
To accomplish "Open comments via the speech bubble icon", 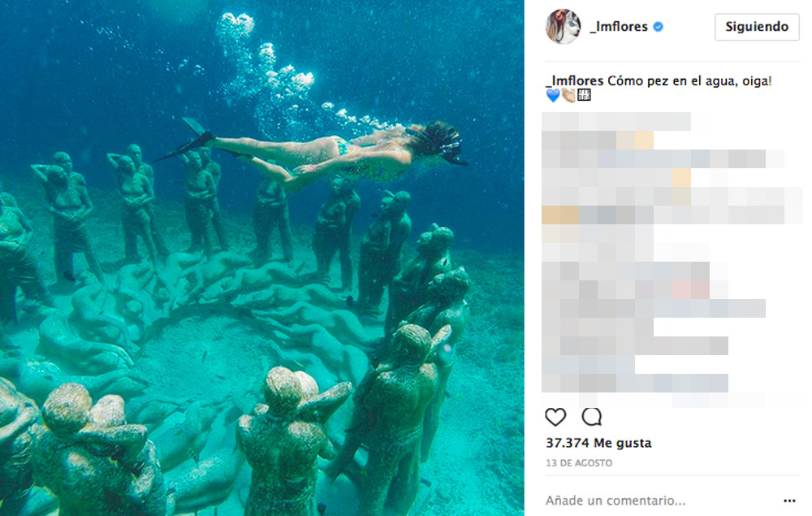I will (591, 417).
